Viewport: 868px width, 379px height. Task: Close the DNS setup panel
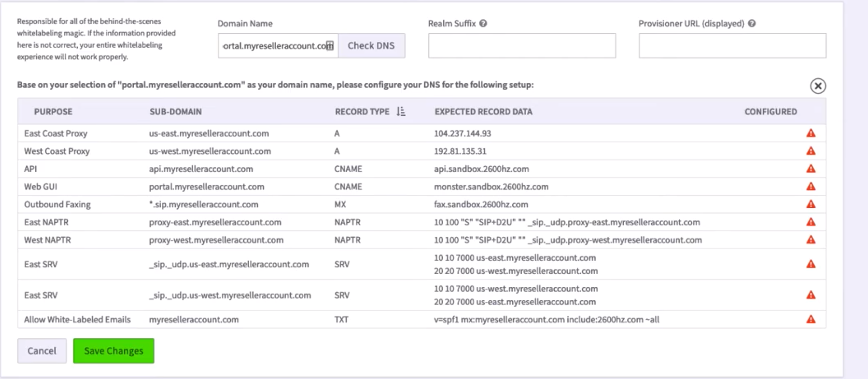[818, 86]
